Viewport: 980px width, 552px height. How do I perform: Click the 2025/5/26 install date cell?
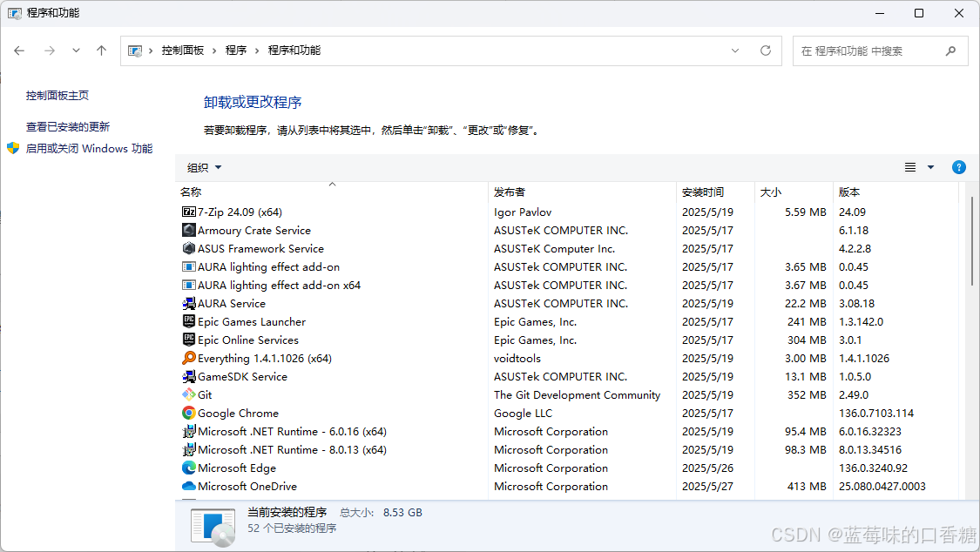point(707,468)
